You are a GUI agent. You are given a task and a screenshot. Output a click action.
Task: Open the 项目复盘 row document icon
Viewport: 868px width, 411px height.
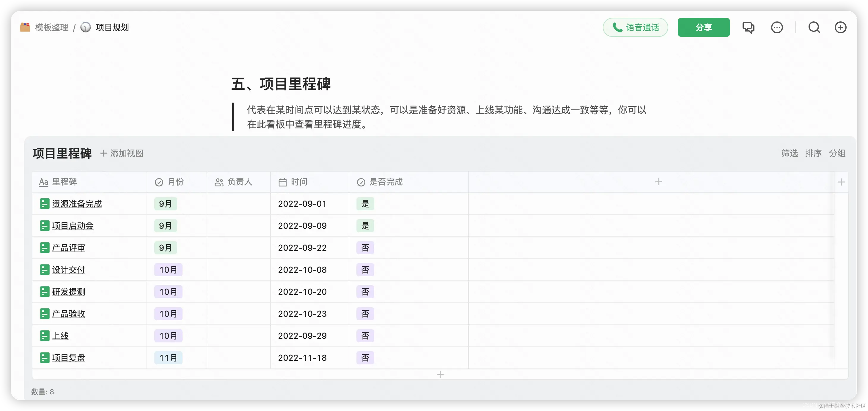click(x=45, y=358)
